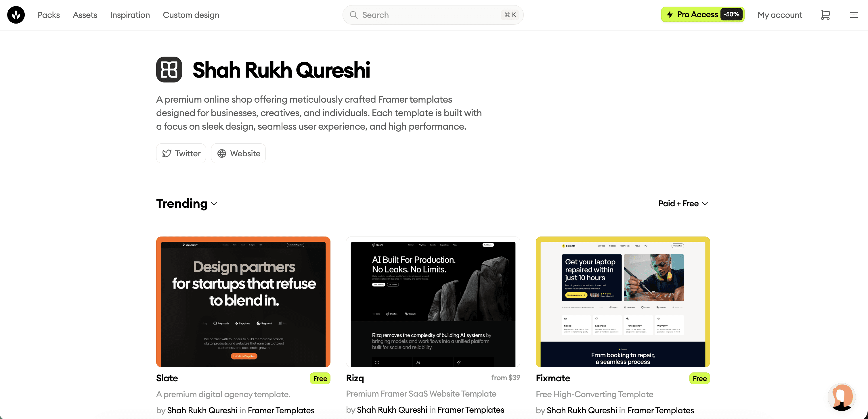The image size is (868, 419).
Task: Click the Free badge on Slate
Action: point(320,378)
